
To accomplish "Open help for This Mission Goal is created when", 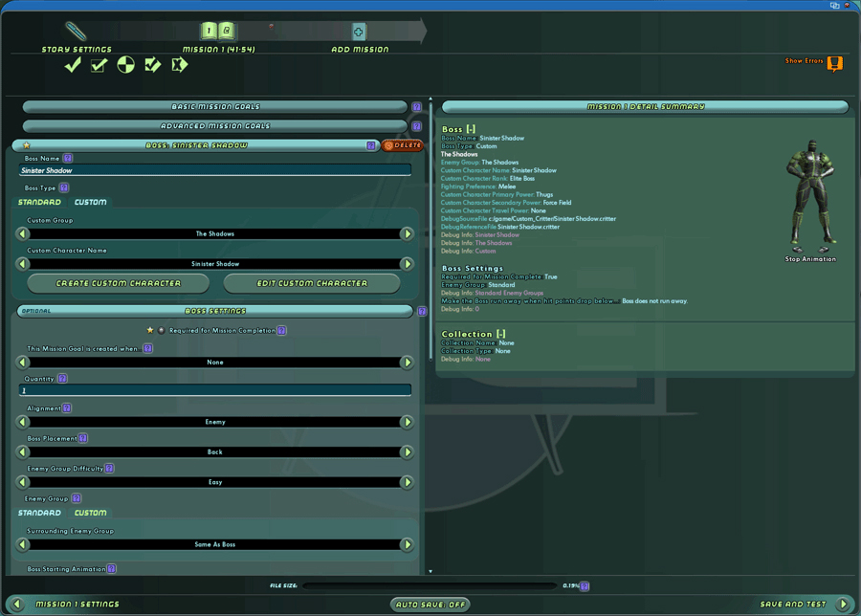I will [x=147, y=348].
